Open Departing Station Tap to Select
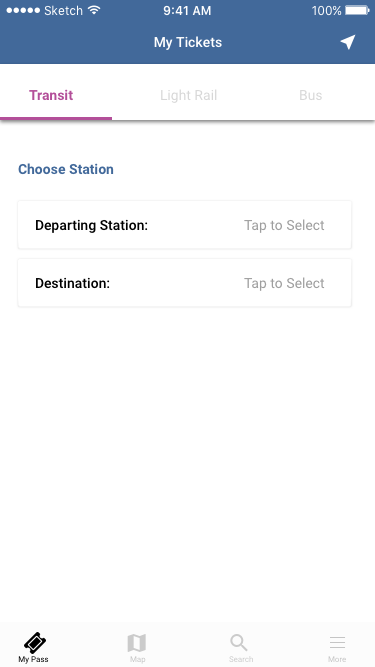Image resolution: width=375 pixels, height=667 pixels. point(284,225)
